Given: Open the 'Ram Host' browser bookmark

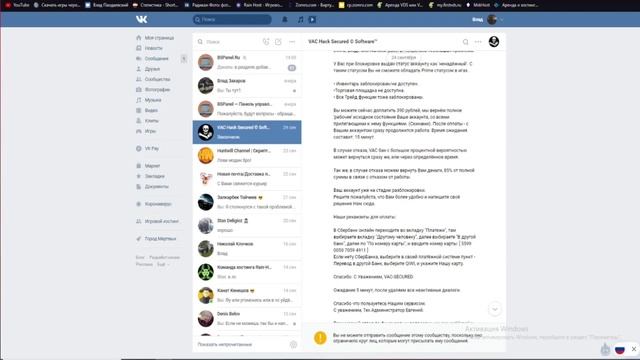Looking at the screenshot, I should click(x=260, y=5).
